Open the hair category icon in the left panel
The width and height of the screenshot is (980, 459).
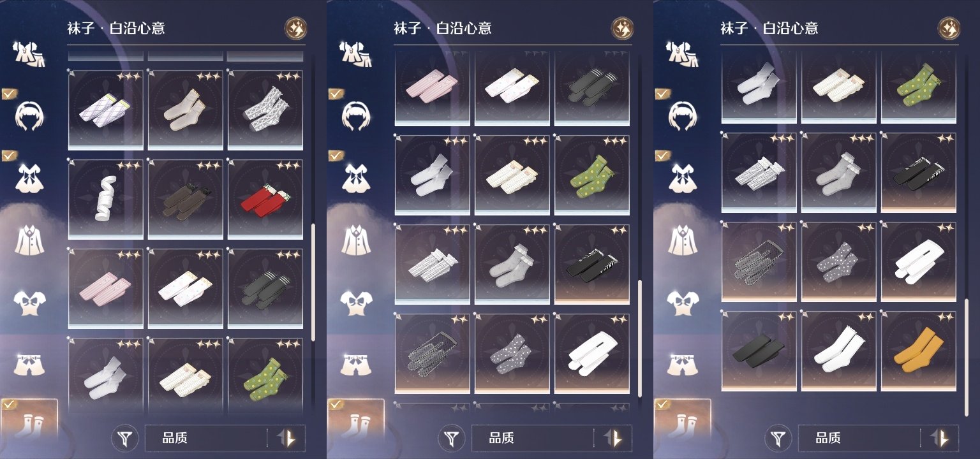(x=30, y=116)
